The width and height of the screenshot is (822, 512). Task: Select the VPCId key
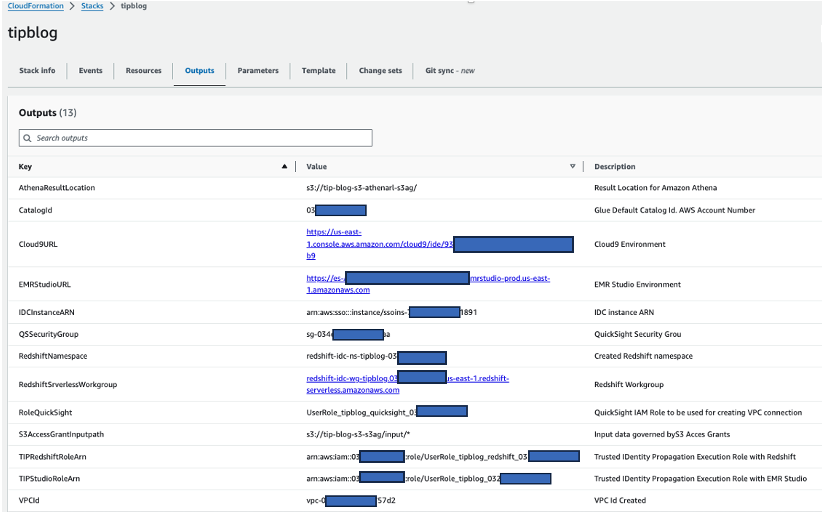[29, 500]
